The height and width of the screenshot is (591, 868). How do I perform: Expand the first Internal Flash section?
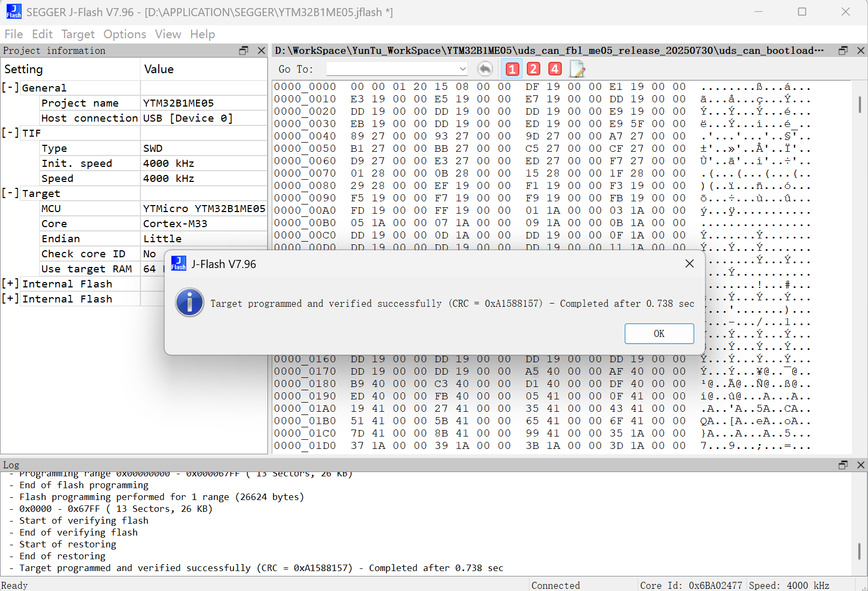pos(10,284)
